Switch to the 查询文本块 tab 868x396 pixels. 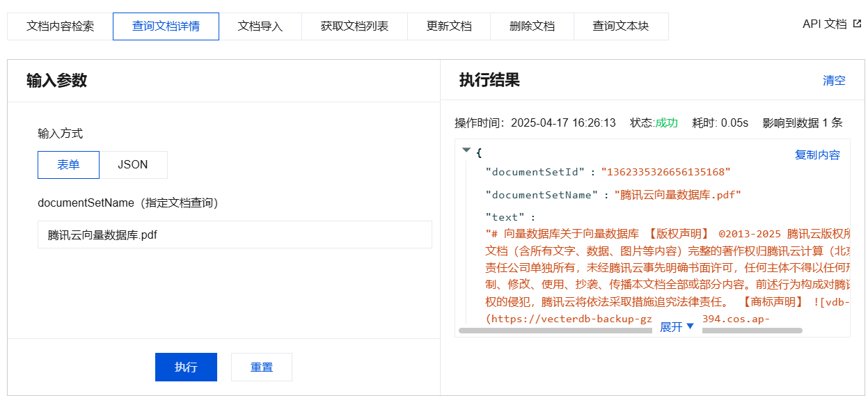(621, 26)
